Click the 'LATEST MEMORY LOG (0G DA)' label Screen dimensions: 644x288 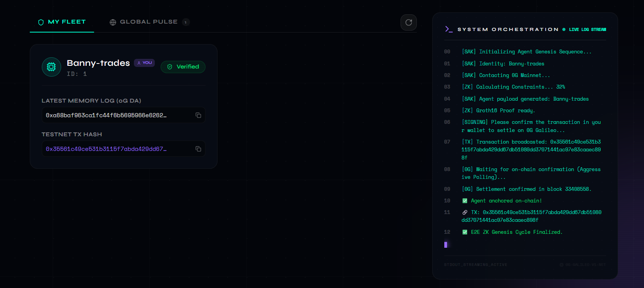[x=91, y=101]
